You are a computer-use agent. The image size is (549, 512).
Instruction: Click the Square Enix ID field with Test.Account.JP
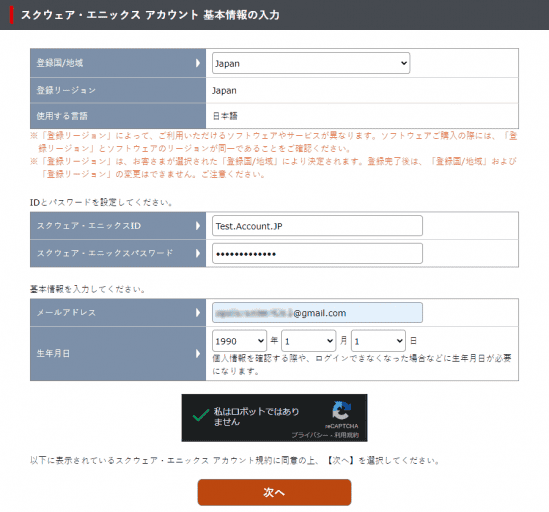pyautogui.click(x=317, y=226)
